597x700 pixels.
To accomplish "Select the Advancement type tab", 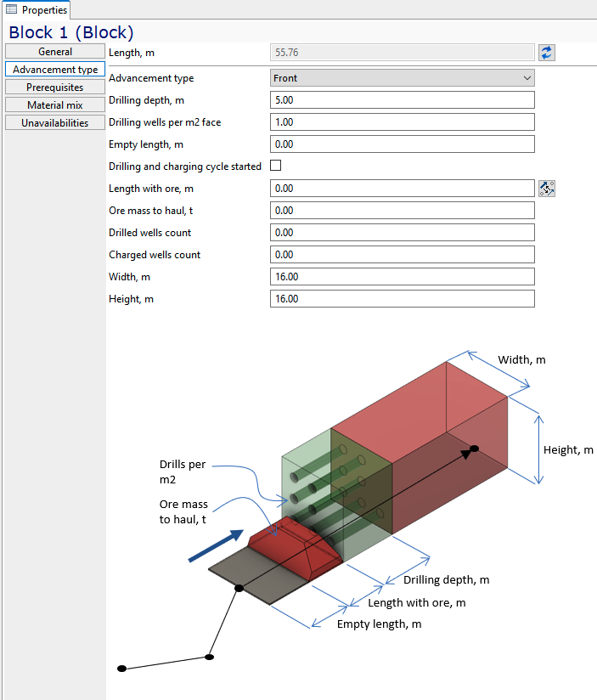I will 55,69.
